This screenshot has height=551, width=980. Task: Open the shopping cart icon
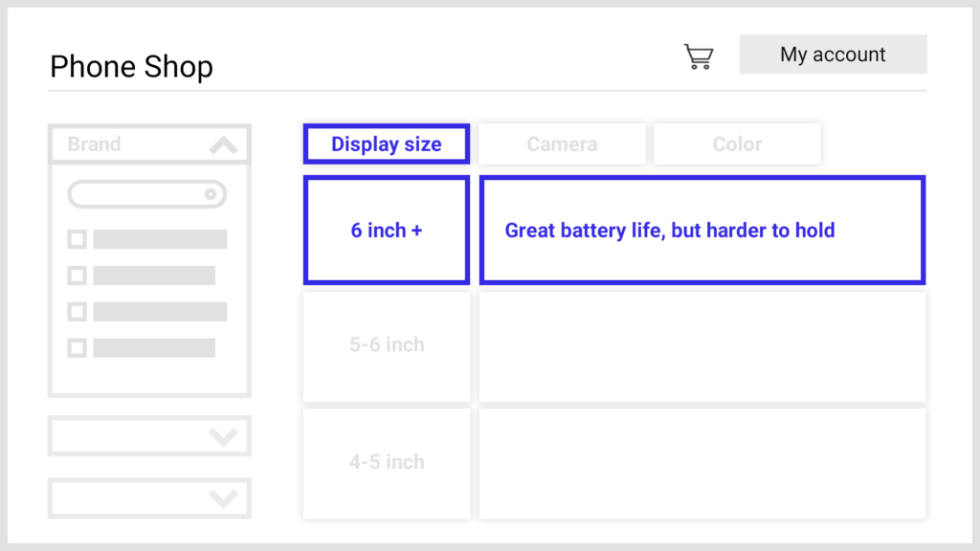pyautogui.click(x=699, y=56)
